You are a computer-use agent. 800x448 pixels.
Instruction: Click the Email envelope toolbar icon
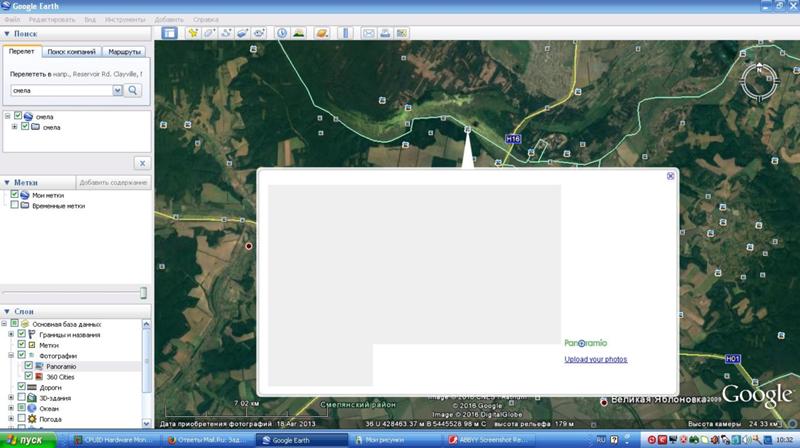coord(368,33)
